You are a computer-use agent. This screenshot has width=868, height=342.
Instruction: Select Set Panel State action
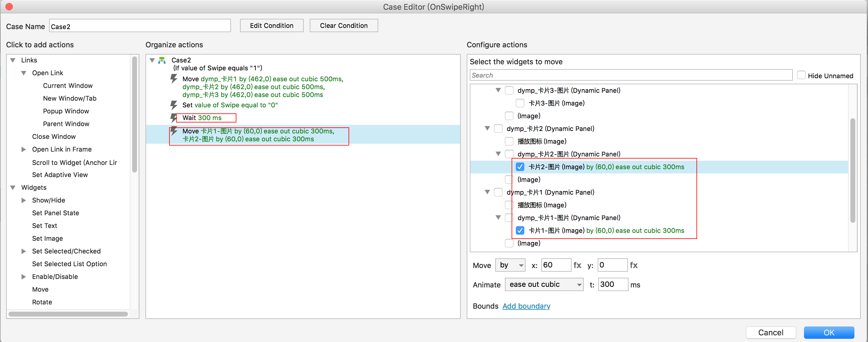(x=55, y=213)
